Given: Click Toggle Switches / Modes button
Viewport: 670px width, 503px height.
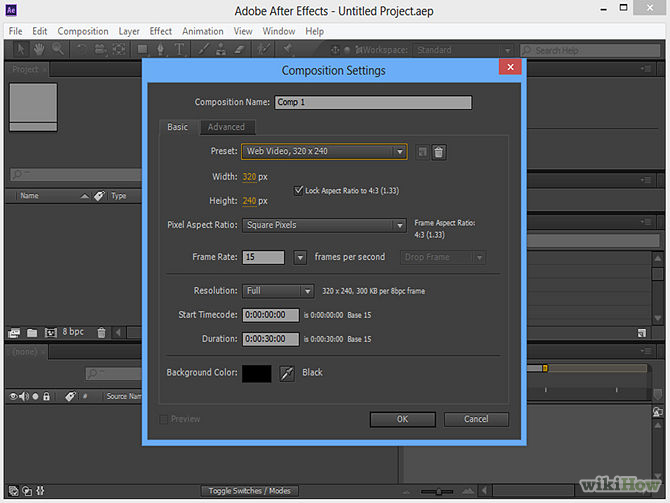Looking at the screenshot, I should pos(250,491).
